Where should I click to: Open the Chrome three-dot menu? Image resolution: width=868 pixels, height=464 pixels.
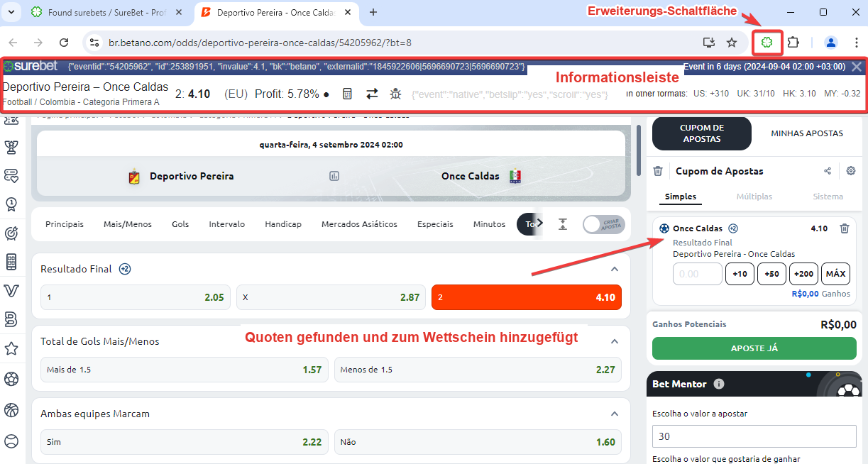point(856,43)
